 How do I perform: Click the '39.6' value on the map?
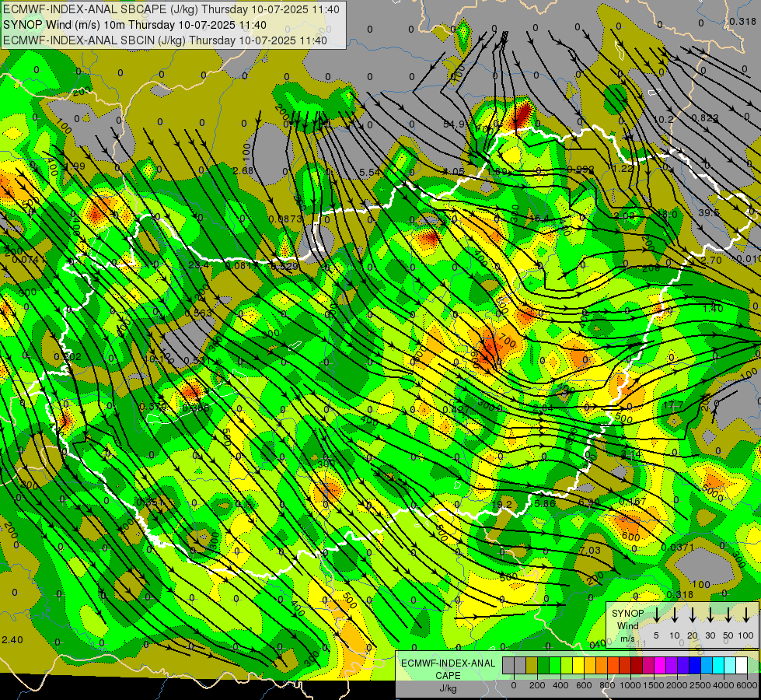pos(709,213)
